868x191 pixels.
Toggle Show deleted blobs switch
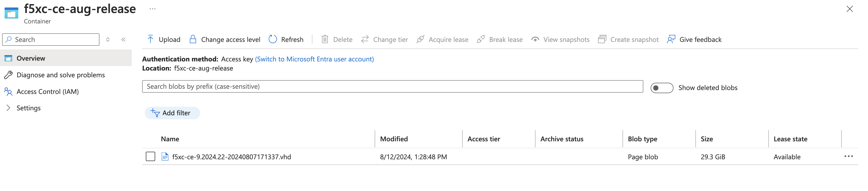[662, 88]
